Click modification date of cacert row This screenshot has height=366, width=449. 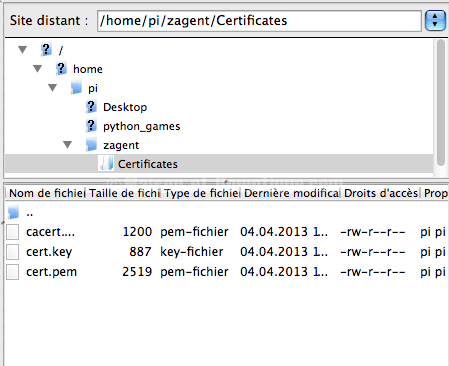click(284, 232)
